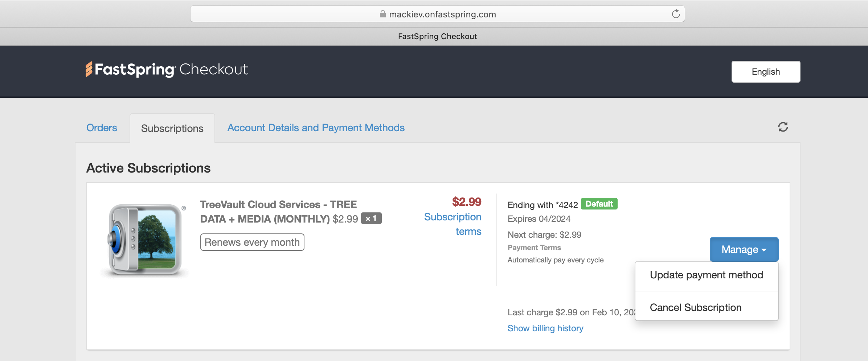Switch to the Orders tab

(x=102, y=128)
